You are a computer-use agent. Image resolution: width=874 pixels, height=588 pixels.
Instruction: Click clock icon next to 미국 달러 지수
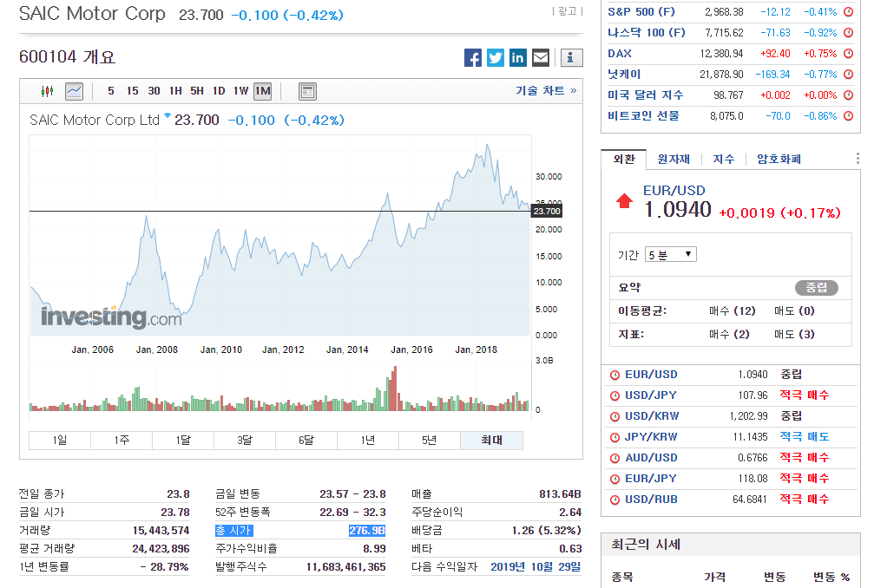point(848,95)
